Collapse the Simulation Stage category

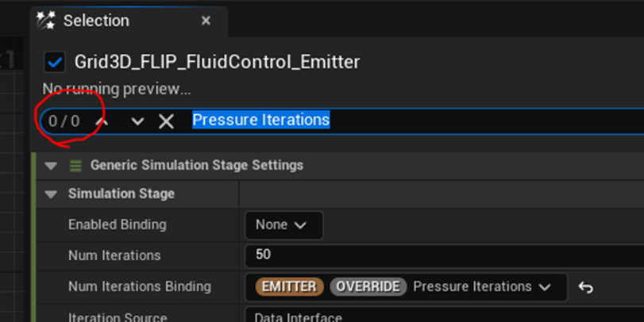(x=52, y=194)
